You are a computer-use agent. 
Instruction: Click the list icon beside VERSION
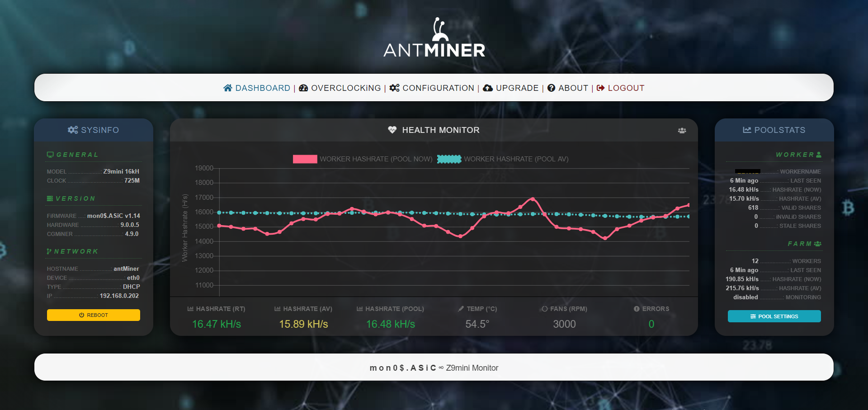click(50, 198)
